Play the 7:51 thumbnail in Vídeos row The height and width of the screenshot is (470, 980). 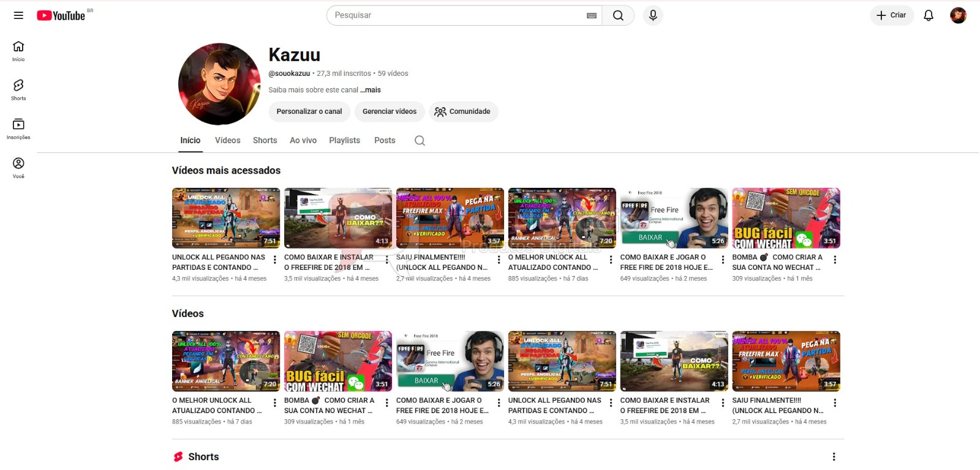(x=562, y=361)
